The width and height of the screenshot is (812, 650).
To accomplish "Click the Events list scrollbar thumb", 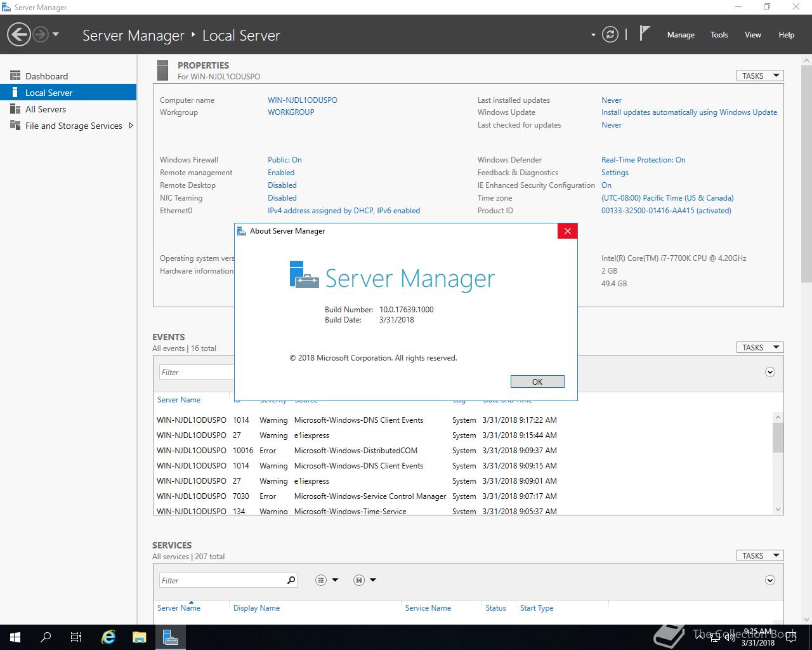I will click(x=778, y=437).
